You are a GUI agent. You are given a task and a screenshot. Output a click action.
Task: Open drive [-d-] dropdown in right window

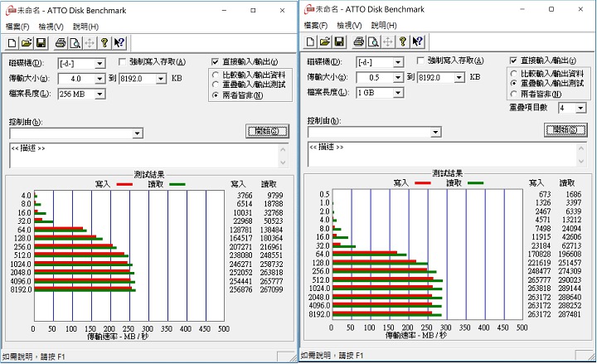tap(398, 62)
